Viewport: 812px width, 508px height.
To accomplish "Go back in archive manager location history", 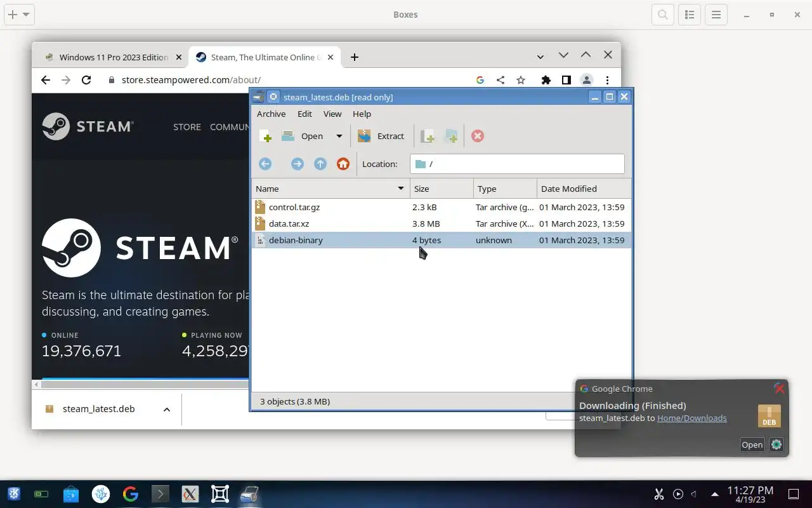I will coord(265,164).
